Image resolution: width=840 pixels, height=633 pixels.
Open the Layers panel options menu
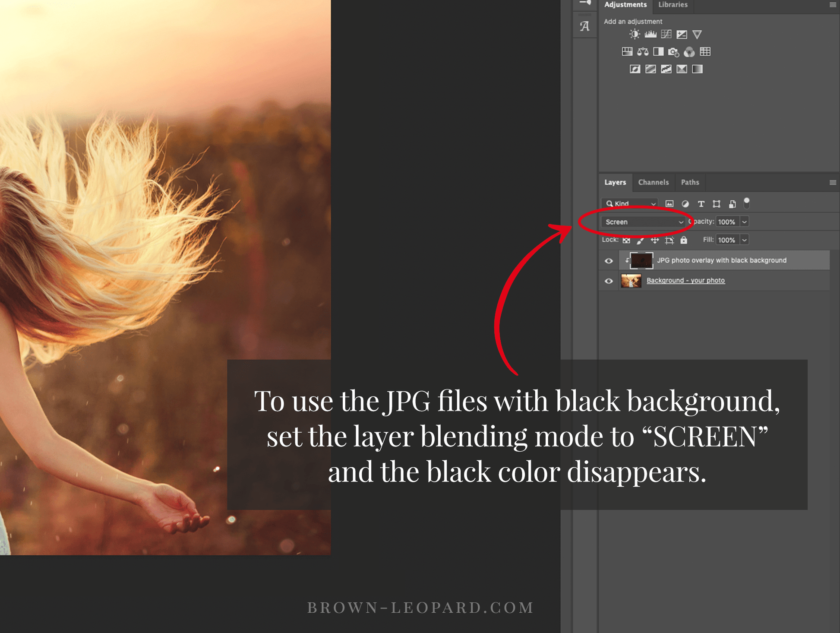tap(833, 183)
